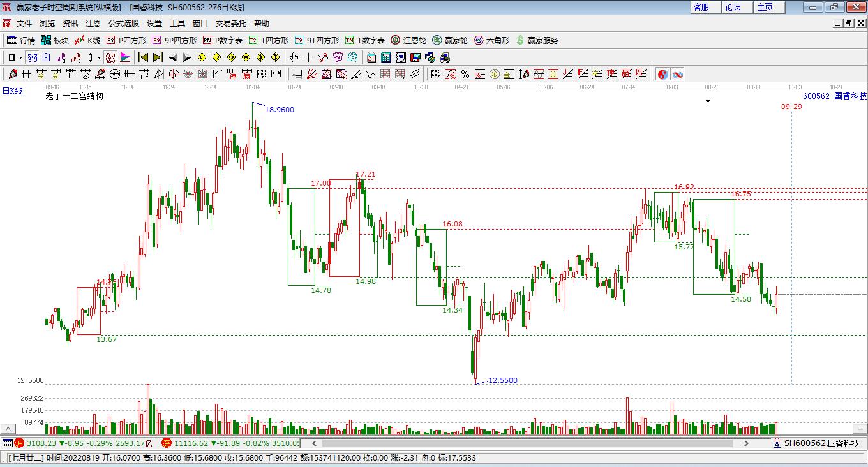Click the 主页 homepage button
The width and height of the screenshot is (868, 467).
[769, 7]
